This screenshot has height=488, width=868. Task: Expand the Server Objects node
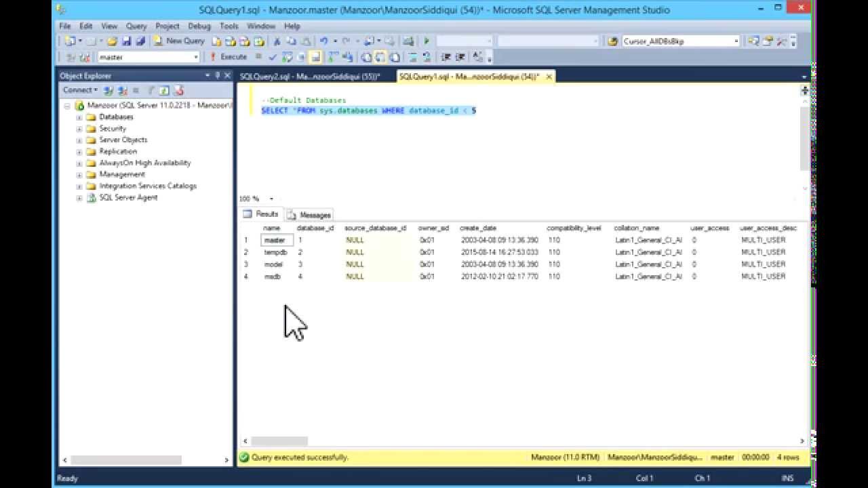coord(79,140)
